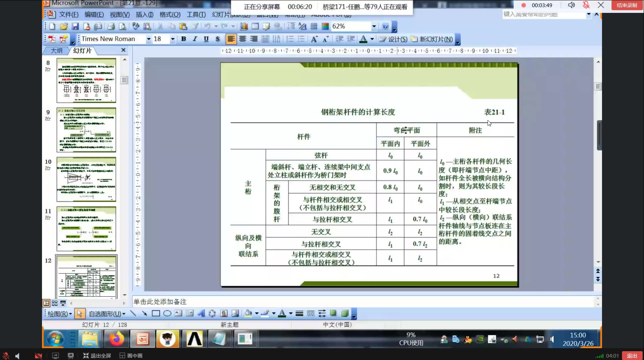Open the 自选图形(U) AutoShapes menu

click(x=107, y=314)
